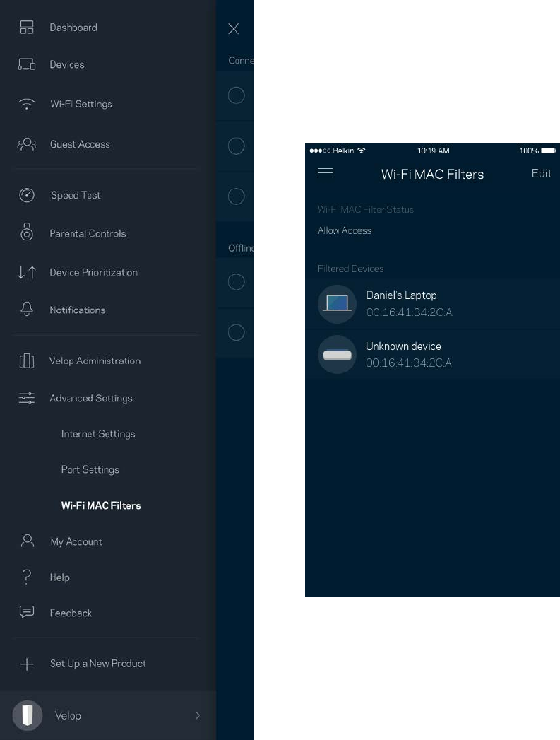Open Port Settings submenu item
This screenshot has width=560, height=740.
90,469
